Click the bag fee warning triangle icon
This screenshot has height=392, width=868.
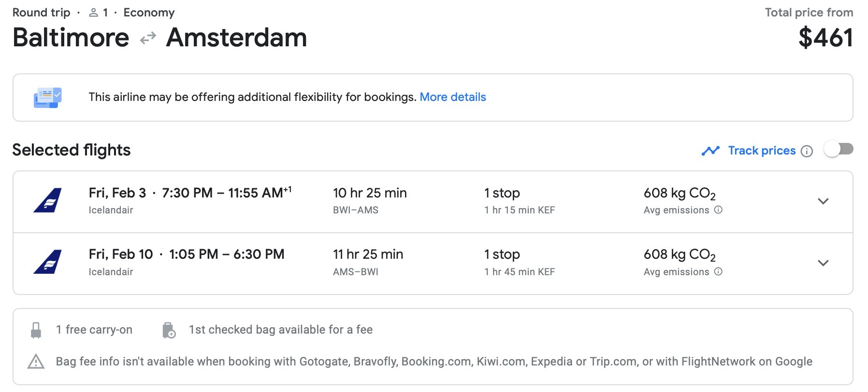36,362
